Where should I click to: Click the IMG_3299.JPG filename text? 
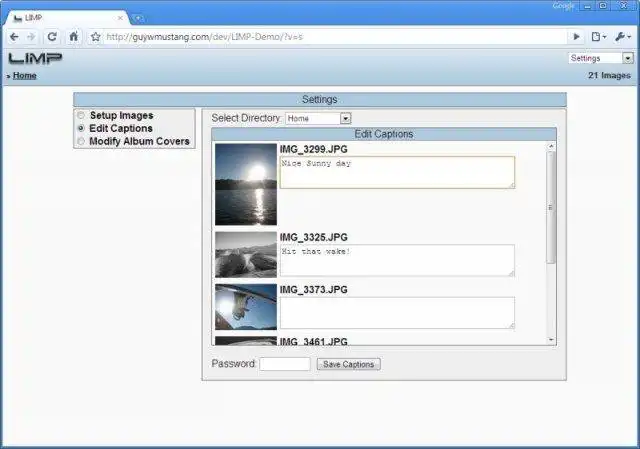[x=313, y=149]
